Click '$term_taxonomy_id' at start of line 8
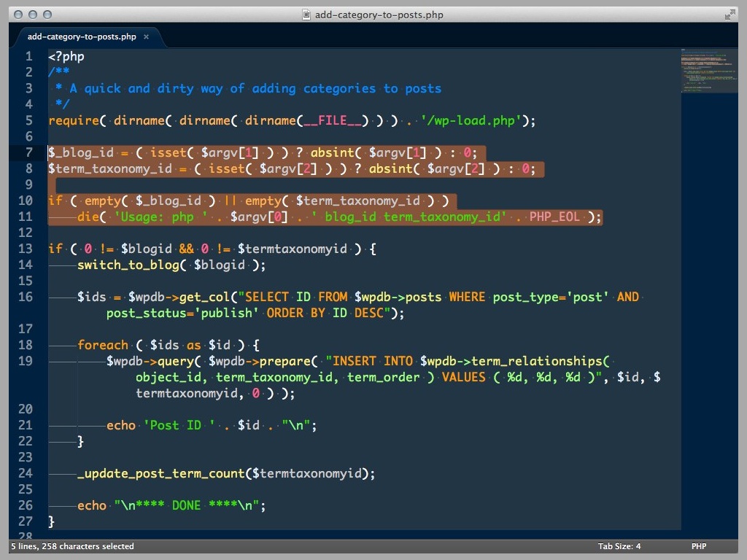This screenshot has height=560, width=747. (x=110, y=168)
